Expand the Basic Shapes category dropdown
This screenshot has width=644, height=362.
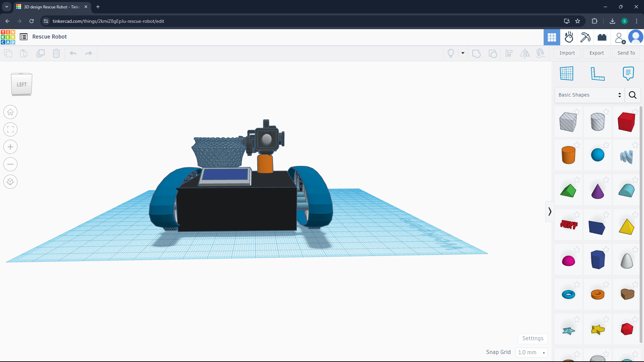pyautogui.click(x=589, y=95)
